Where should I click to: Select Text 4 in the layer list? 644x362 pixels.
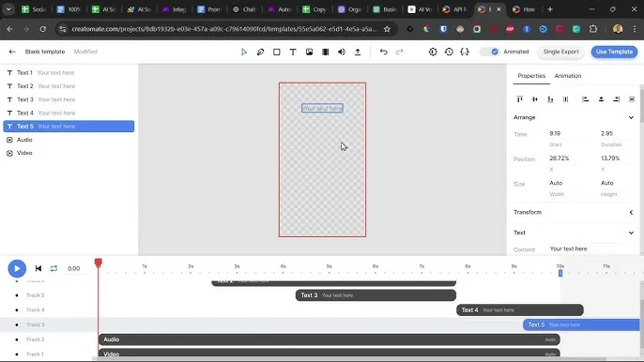pyautogui.click(x=69, y=113)
